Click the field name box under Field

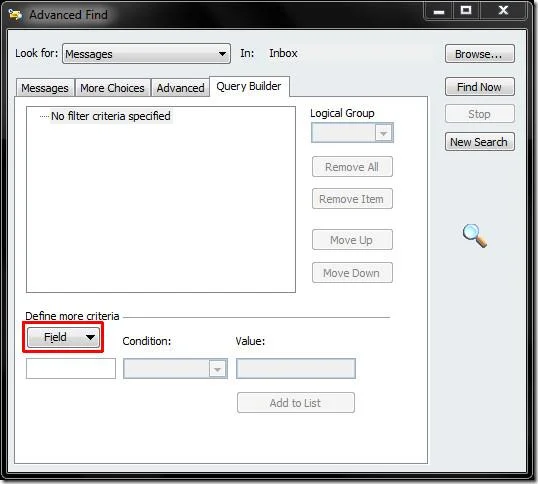[x=71, y=369]
